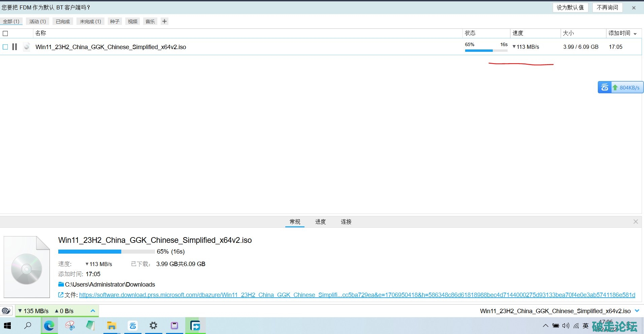Open sort dropdown on 添加时间 column
This screenshot has height=334, width=644.
point(635,33)
